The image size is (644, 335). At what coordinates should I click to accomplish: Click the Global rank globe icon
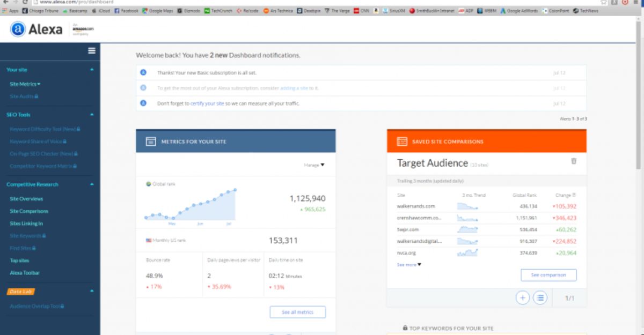[x=149, y=184]
